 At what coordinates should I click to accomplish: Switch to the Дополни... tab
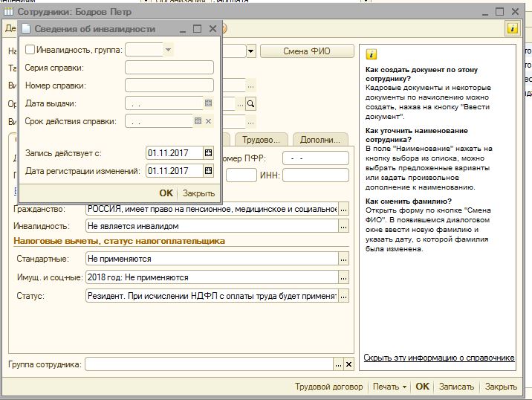(x=319, y=139)
